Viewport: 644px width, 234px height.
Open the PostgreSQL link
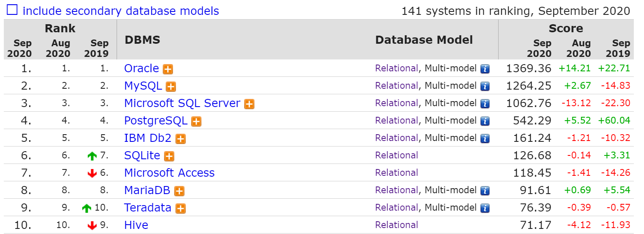156,121
